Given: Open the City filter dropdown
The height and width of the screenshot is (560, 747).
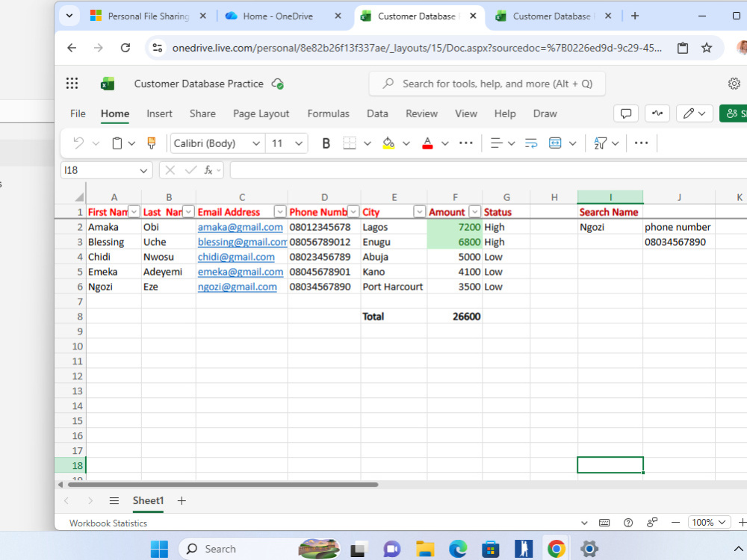Looking at the screenshot, I should pyautogui.click(x=419, y=212).
